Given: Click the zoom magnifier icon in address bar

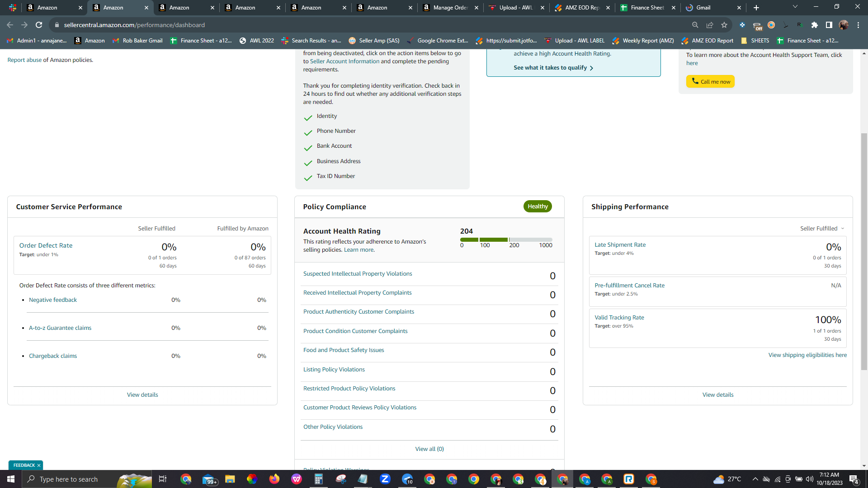Looking at the screenshot, I should tap(695, 25).
